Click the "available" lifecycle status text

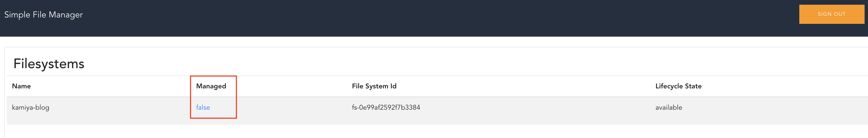click(x=668, y=107)
